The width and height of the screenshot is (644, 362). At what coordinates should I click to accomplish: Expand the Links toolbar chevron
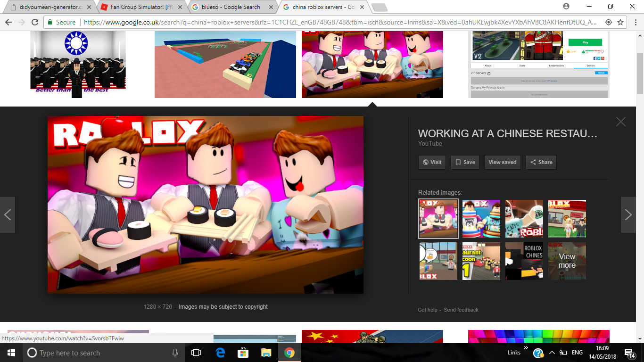click(526, 348)
